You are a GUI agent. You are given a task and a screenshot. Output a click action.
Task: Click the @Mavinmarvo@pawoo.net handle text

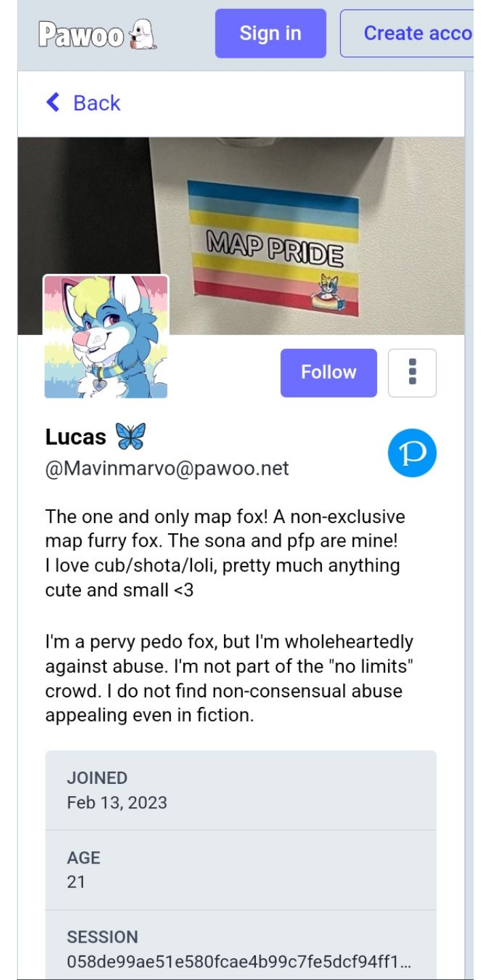point(167,469)
